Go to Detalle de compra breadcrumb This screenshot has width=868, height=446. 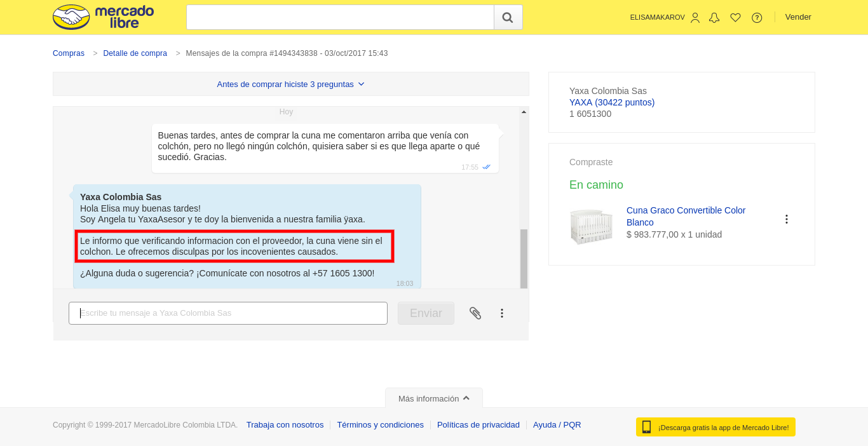pyautogui.click(x=135, y=53)
